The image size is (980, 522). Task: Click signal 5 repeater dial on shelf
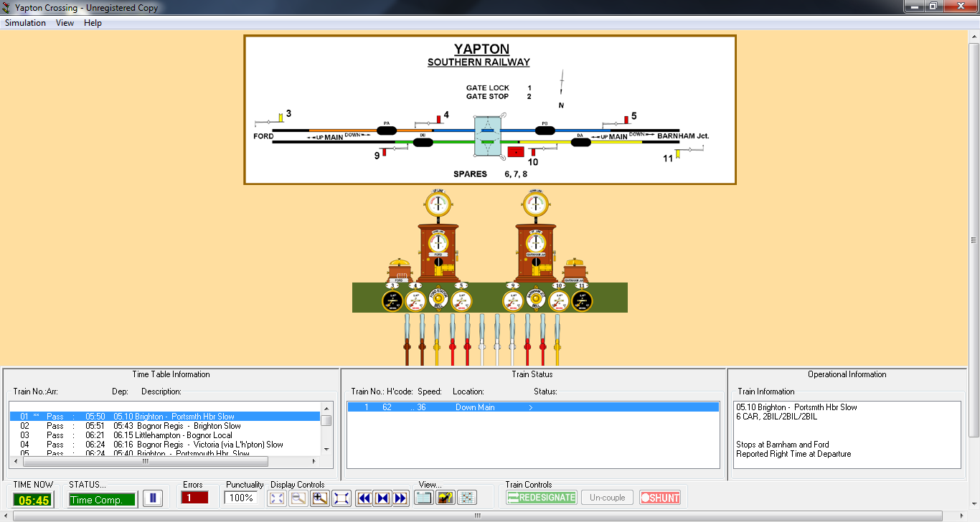[x=461, y=300]
